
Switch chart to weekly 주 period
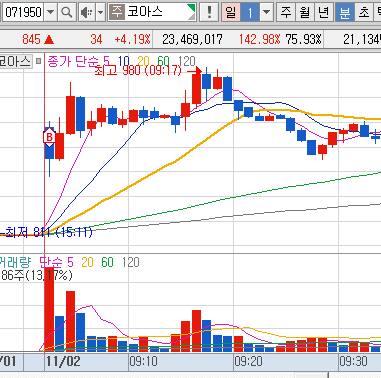click(286, 12)
